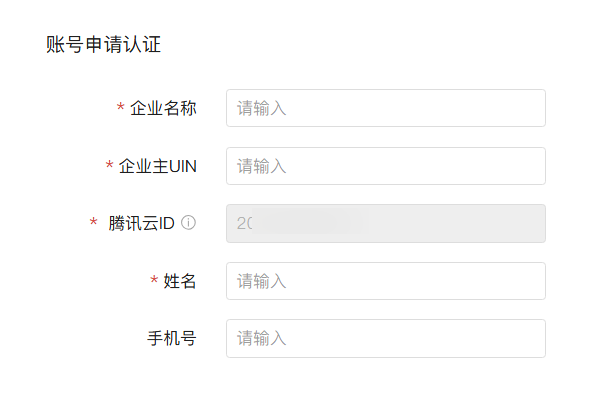Focus the 手机号 input box
Screen dimensions: 612x415
pos(386,338)
